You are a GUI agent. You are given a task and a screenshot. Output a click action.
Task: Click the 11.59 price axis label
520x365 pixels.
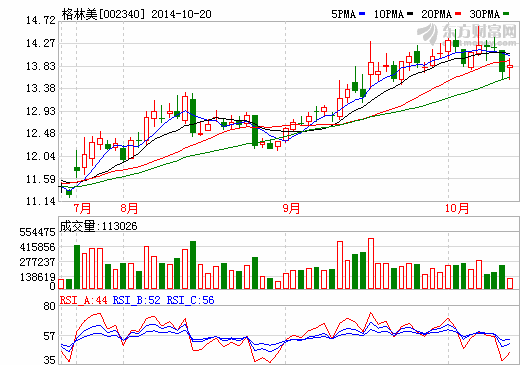tap(41, 179)
